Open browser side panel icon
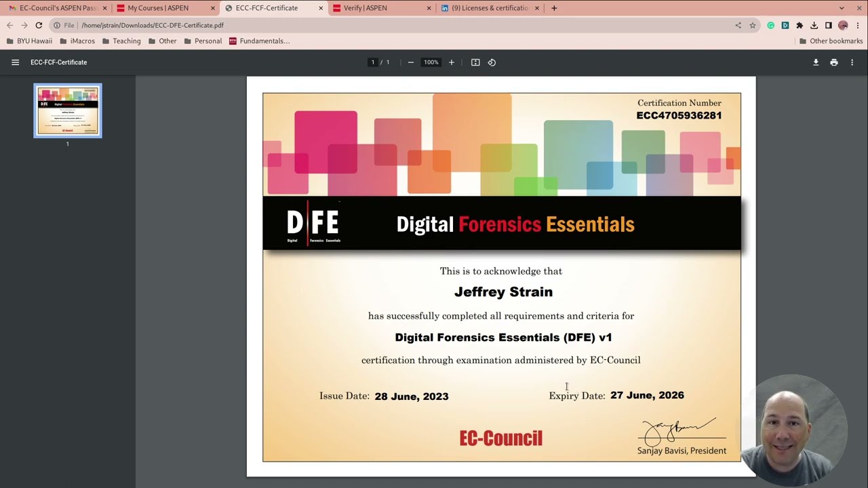Viewport: 868px width, 488px height. (x=829, y=25)
